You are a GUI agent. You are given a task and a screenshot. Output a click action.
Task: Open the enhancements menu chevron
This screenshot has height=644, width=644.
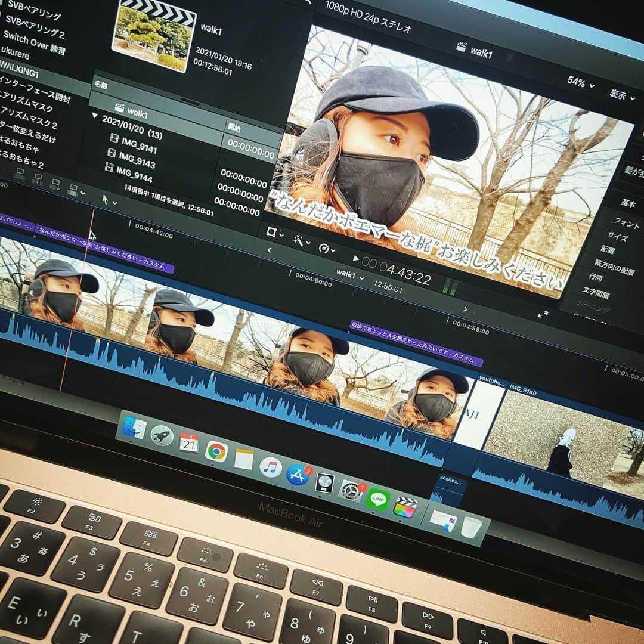pyautogui.click(x=308, y=243)
